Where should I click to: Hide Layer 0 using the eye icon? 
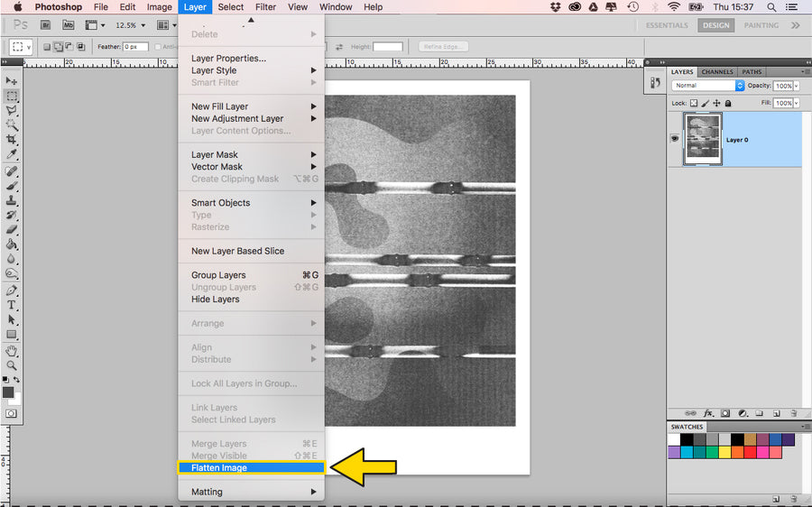tap(674, 139)
